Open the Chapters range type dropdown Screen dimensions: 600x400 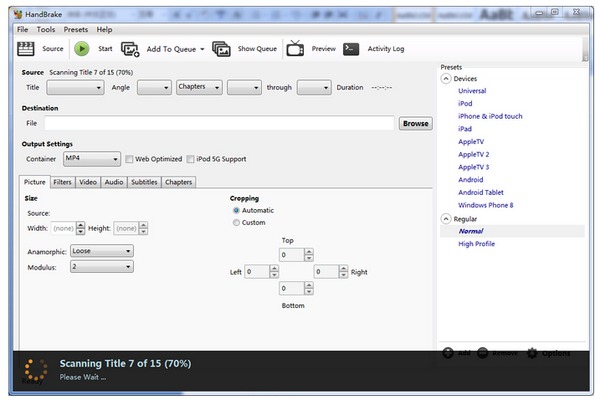[x=199, y=87]
